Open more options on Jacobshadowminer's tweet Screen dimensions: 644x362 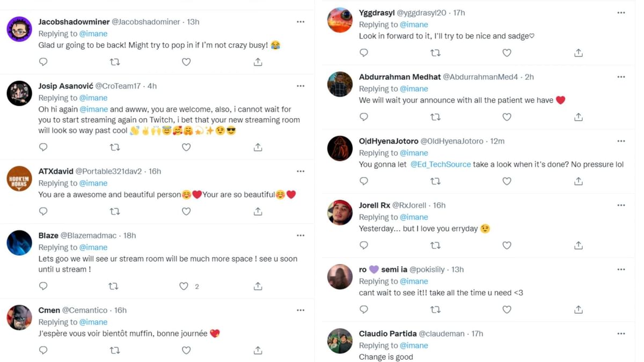coord(301,22)
